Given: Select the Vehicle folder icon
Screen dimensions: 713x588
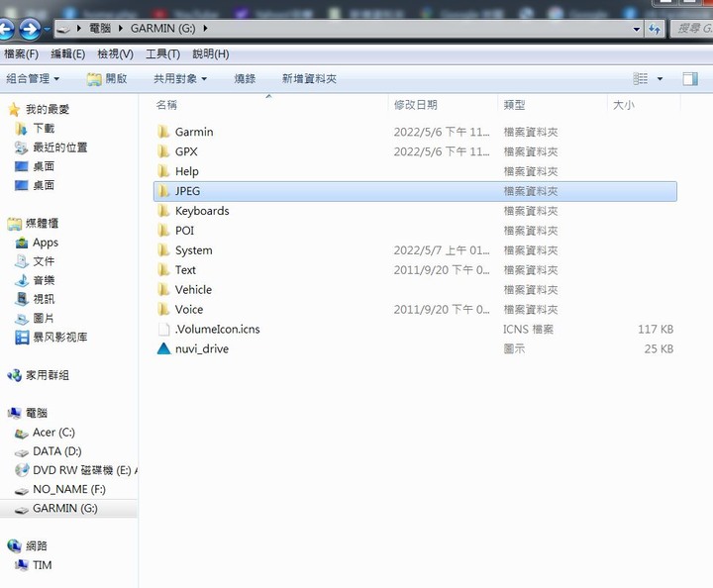Looking at the screenshot, I should click(x=163, y=289).
